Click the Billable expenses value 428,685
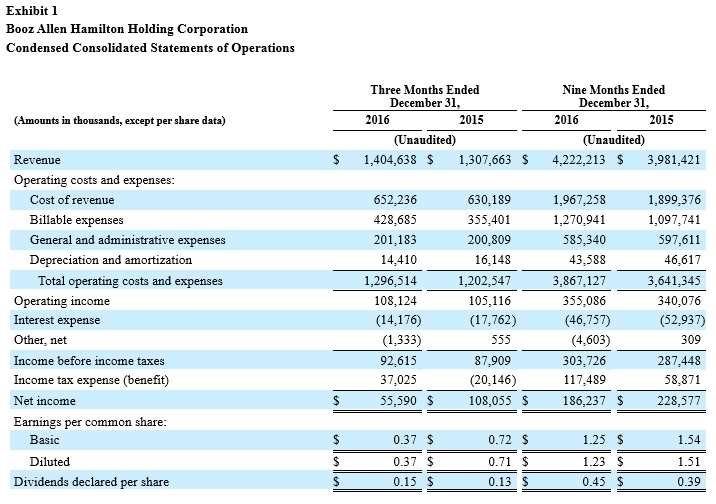Screen dimensions: 716x504 click(x=393, y=220)
